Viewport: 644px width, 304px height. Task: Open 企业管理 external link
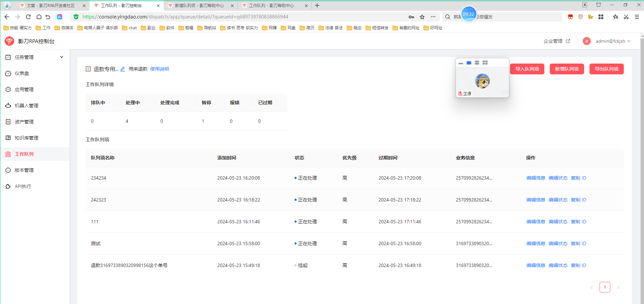pyautogui.click(x=556, y=41)
